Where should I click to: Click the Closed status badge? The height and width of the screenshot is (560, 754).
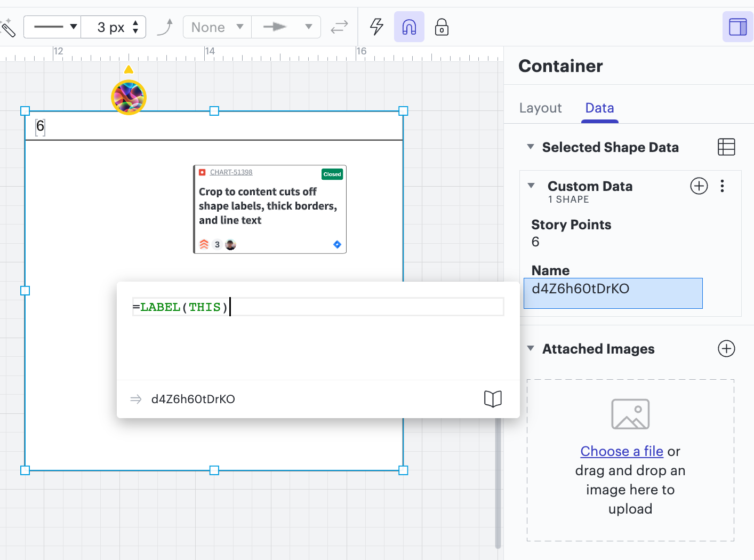332,174
